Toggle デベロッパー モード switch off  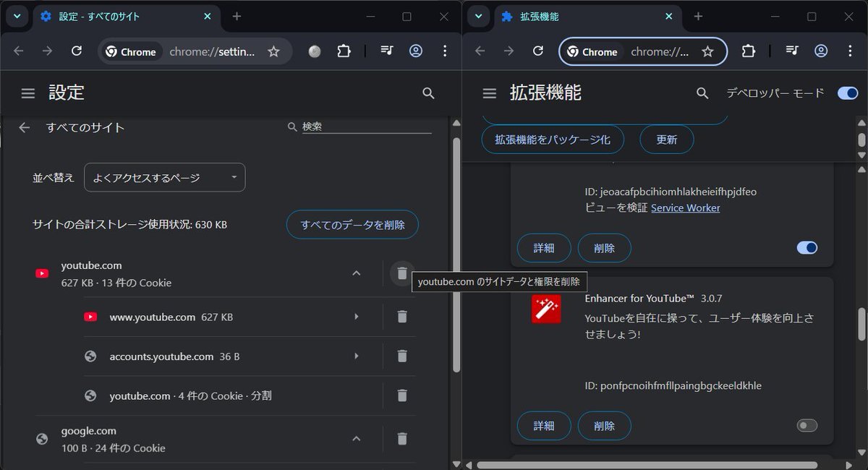pyautogui.click(x=847, y=93)
